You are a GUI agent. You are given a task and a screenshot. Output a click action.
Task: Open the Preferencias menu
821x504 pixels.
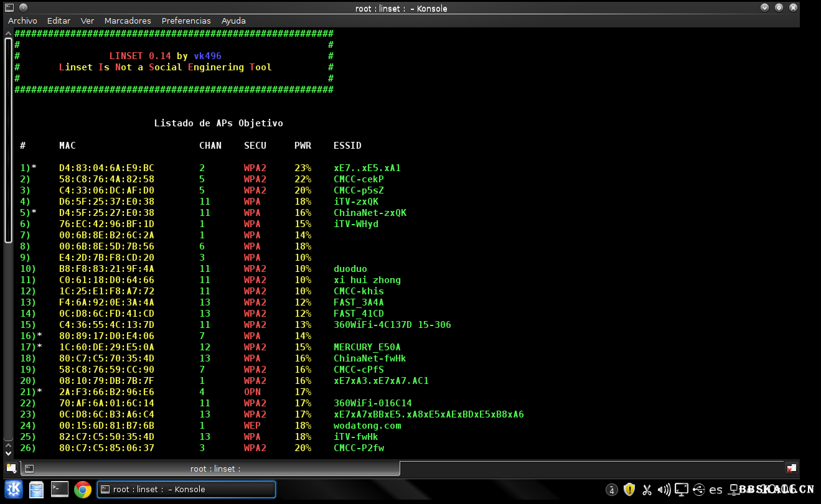186,21
